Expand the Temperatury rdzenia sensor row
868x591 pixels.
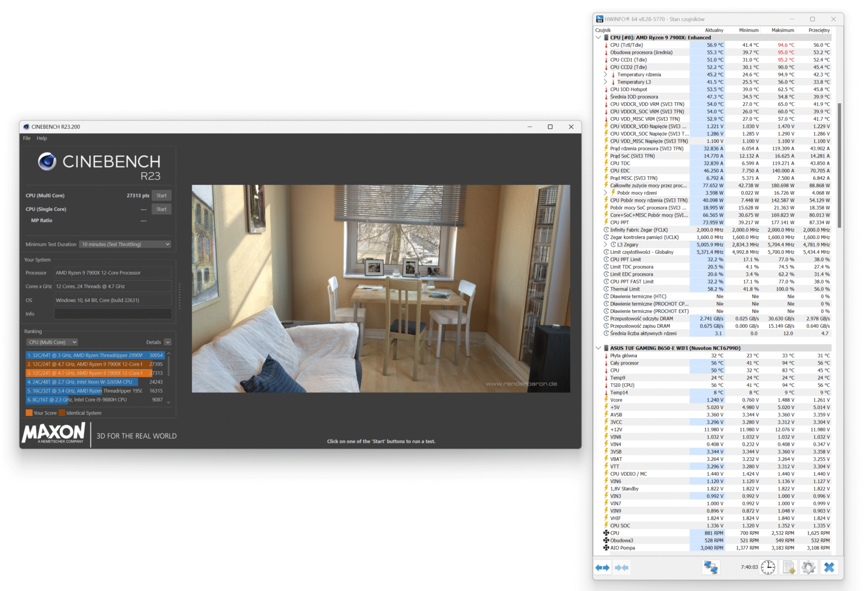605,75
